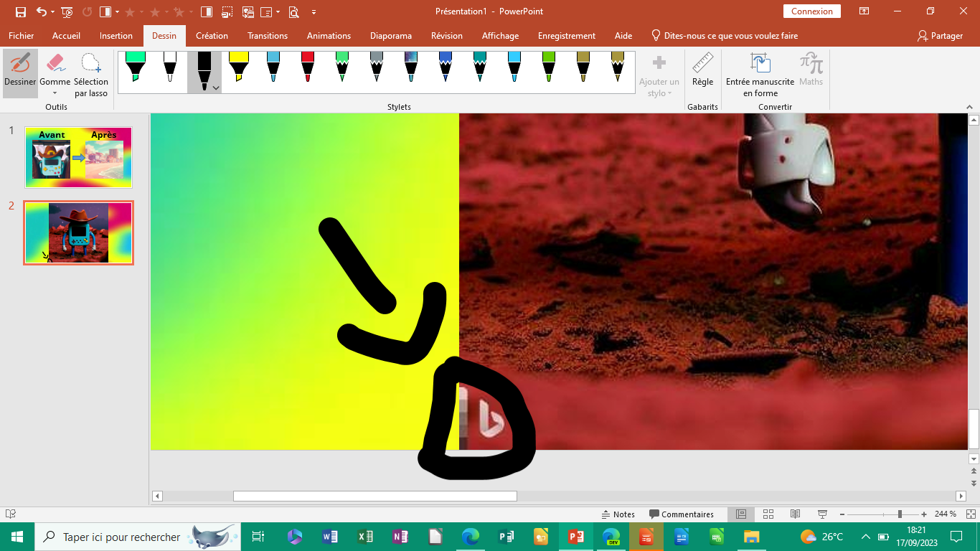
Task: Open Excel from the Windows taskbar
Action: [x=365, y=537]
